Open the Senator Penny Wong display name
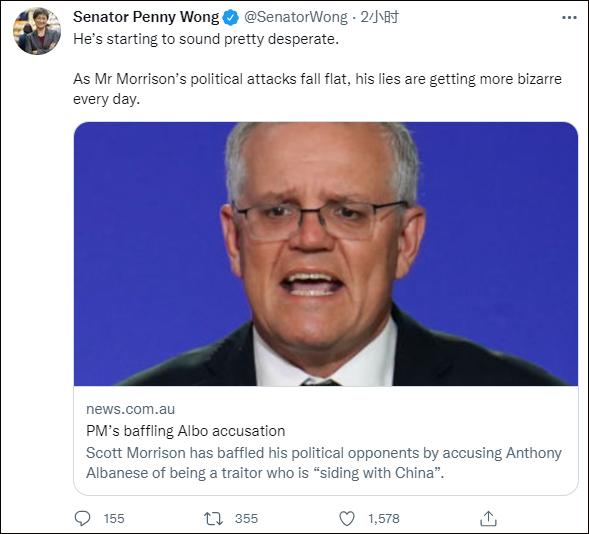Viewport: 589px width, 534px height. coord(146,17)
